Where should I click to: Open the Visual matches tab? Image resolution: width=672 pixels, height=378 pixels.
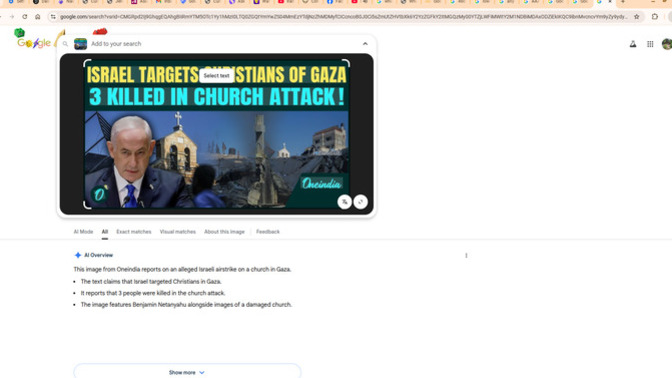point(178,231)
